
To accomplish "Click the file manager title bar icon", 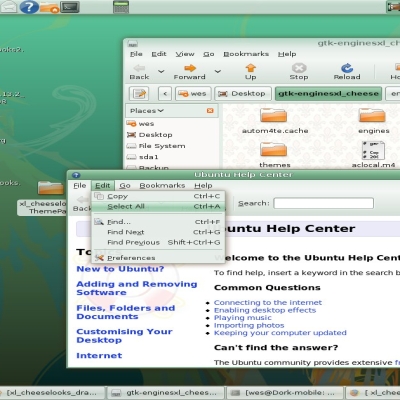I will coord(133,44).
